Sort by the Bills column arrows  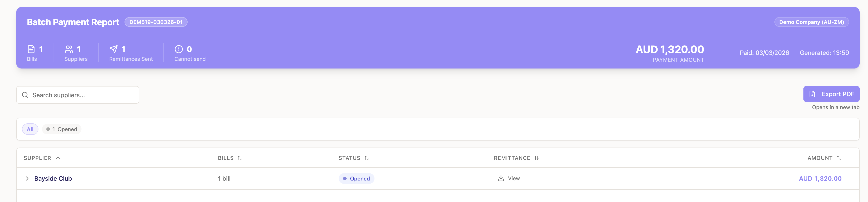pos(240,158)
